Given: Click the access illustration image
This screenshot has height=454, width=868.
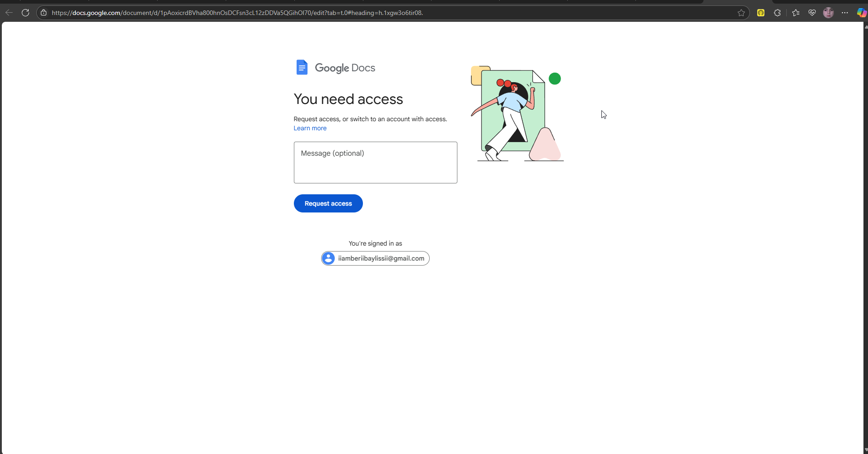Looking at the screenshot, I should (x=517, y=113).
